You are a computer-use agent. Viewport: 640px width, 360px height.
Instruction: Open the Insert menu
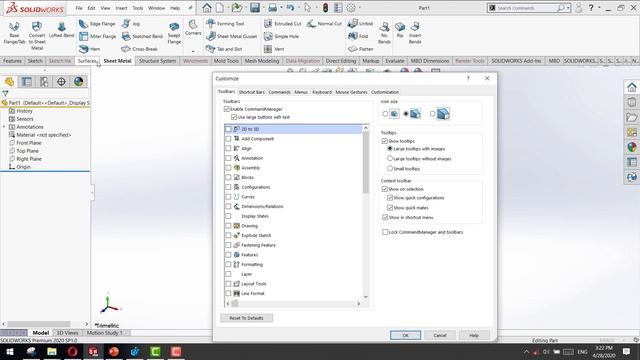coord(121,8)
